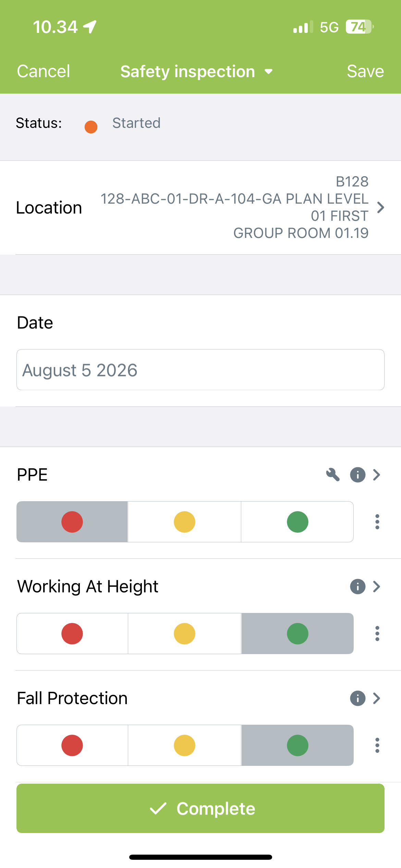Screen dimensions: 401x868
Task: Tap the orange Started status dot
Action: [x=91, y=127]
